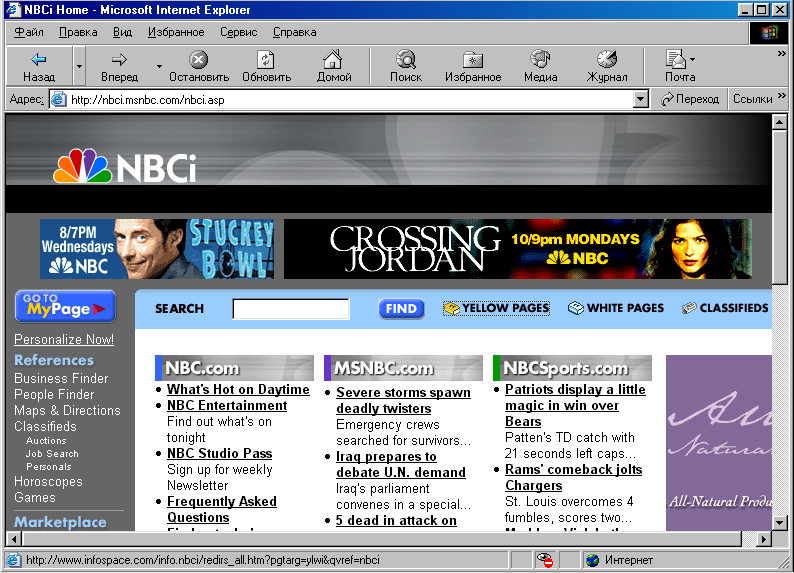Viewport: 794px width, 573px height.
Task: Click the Почта mail toolbar icon
Action: [676, 60]
